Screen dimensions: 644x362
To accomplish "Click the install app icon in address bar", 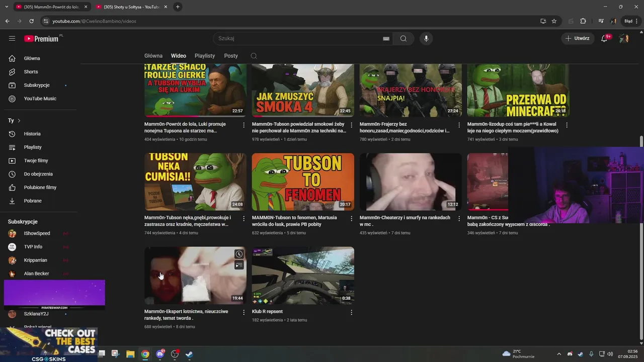I will pos(543,21).
